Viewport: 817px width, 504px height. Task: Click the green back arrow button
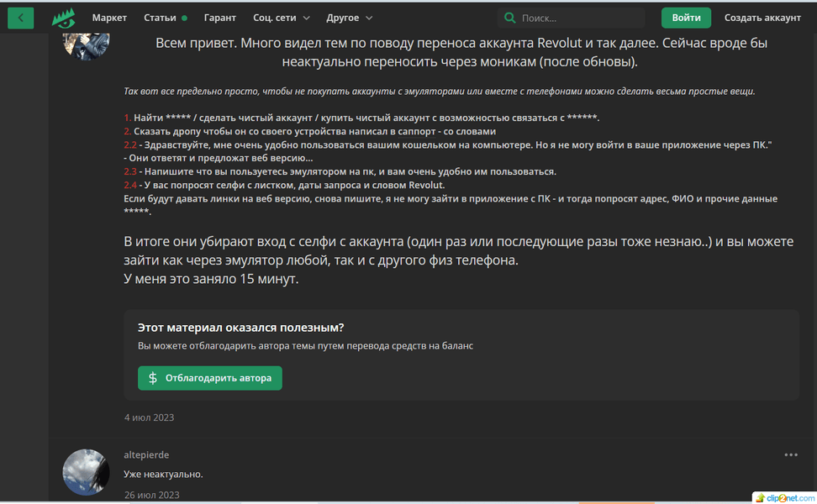pos(21,18)
